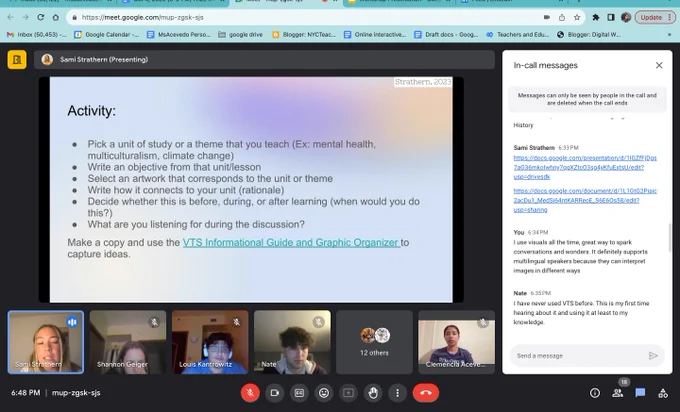Click the people count badge 18
Viewport: 680px width, 412px height.
point(624,382)
